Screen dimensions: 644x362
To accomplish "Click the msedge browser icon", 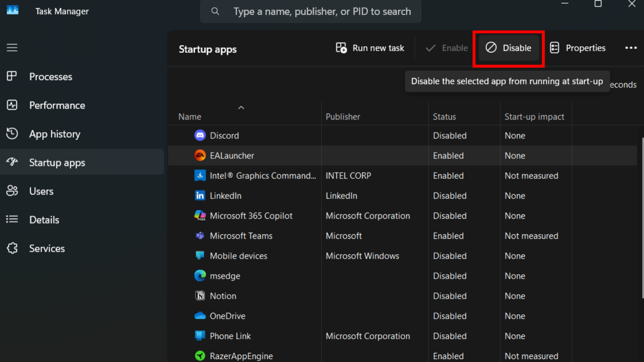I will pos(200,276).
